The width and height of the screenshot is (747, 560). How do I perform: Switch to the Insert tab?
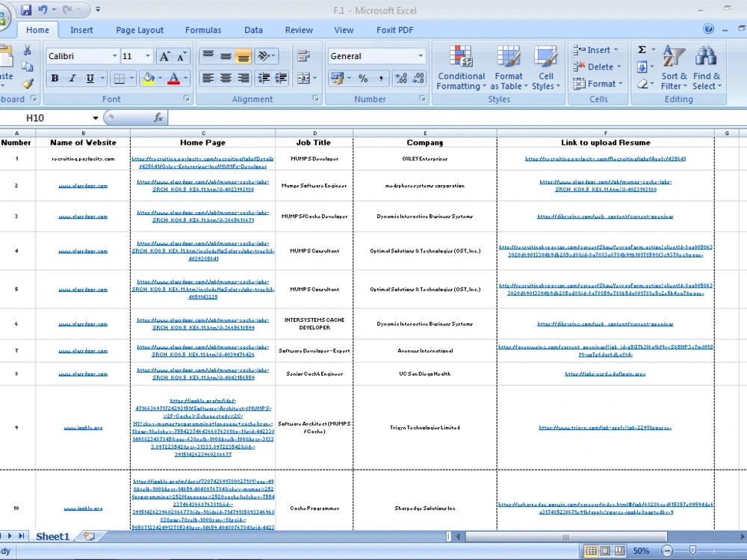(x=81, y=30)
